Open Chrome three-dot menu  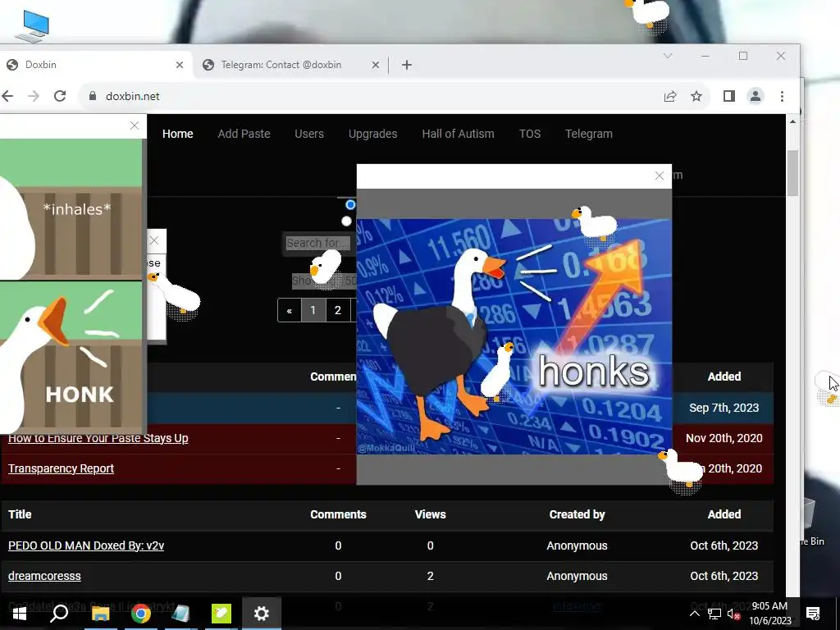[782, 96]
